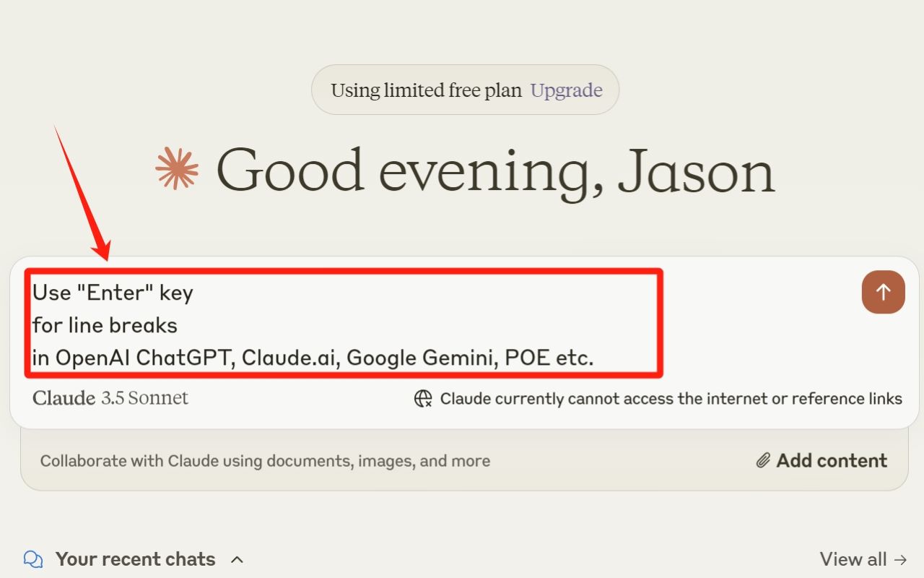Click the Add content button
This screenshot has width=924, height=578.
click(822, 461)
